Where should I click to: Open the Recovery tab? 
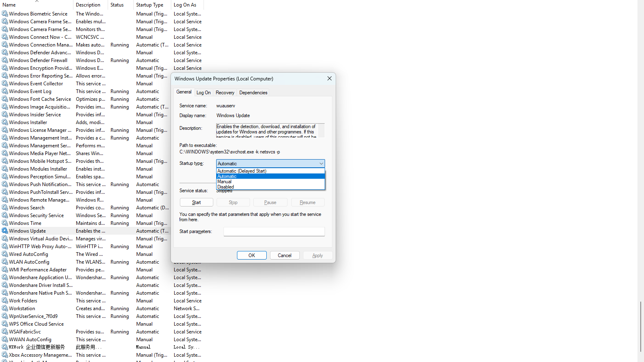225,93
